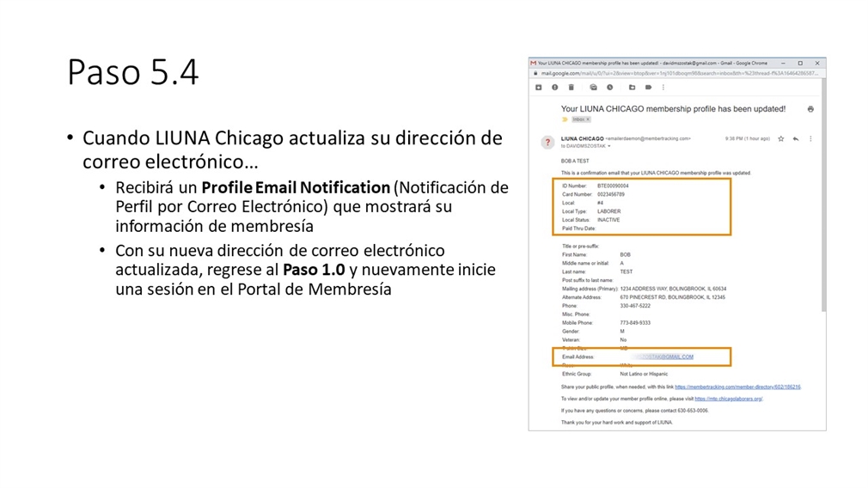This screenshot has height=488, width=868.
Task: Open the message's three-dot menu
Action: (x=810, y=139)
